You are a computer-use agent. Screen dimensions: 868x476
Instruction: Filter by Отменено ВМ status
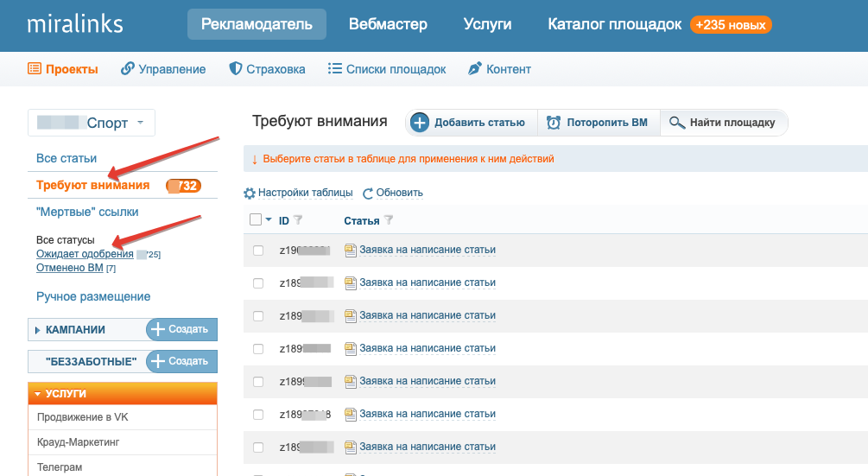pos(70,268)
